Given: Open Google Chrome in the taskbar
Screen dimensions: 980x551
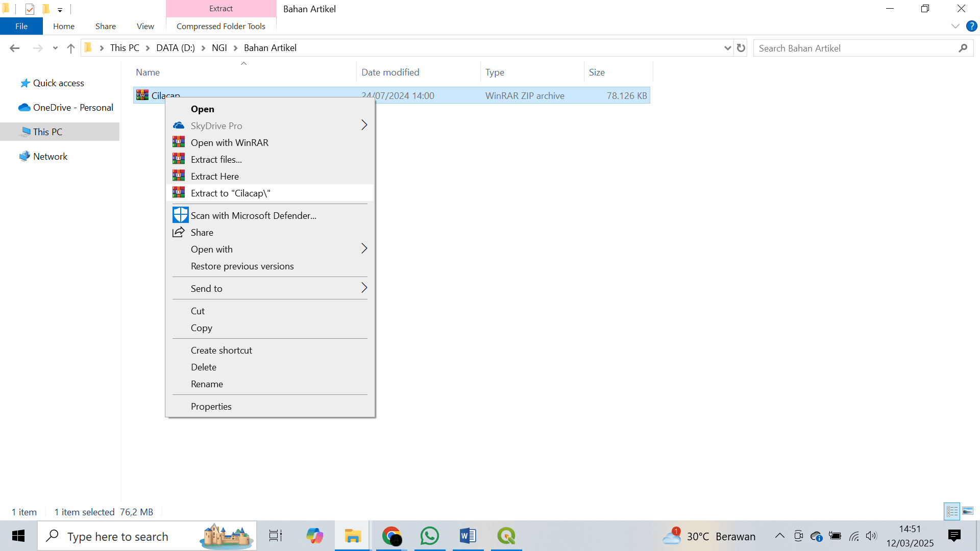Looking at the screenshot, I should tap(391, 536).
